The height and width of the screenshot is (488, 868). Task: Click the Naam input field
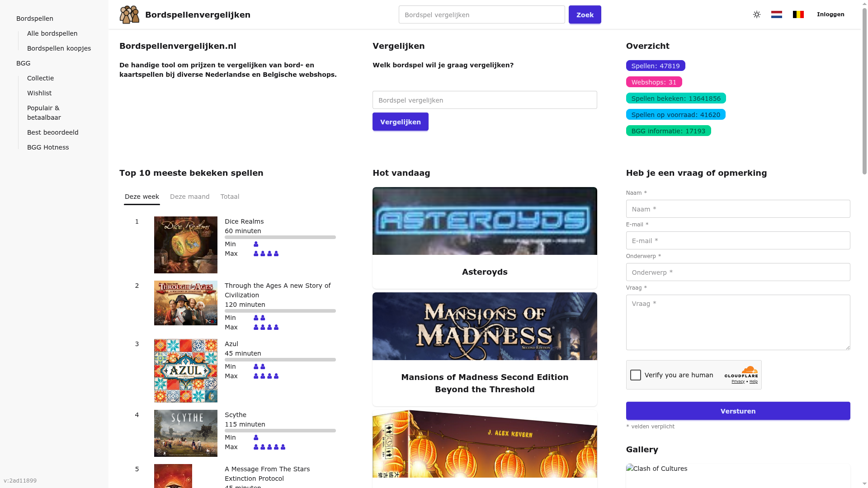[738, 209]
